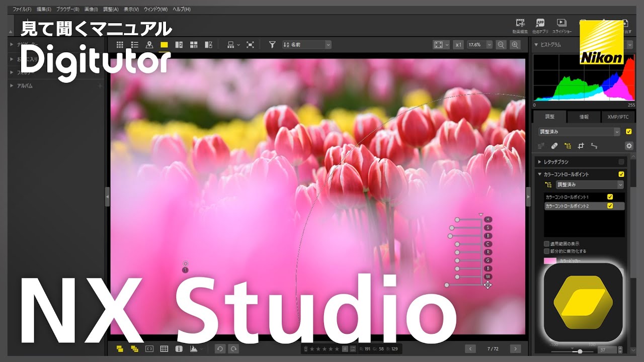This screenshot has width=644, height=362.
Task: Select the retouch brush tool icon
Action: [x=554, y=146]
